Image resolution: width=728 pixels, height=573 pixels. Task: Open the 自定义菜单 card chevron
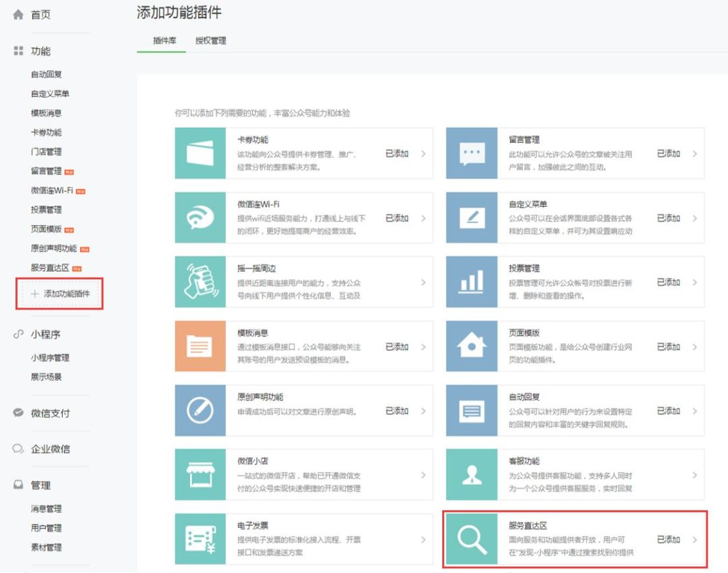(x=694, y=218)
